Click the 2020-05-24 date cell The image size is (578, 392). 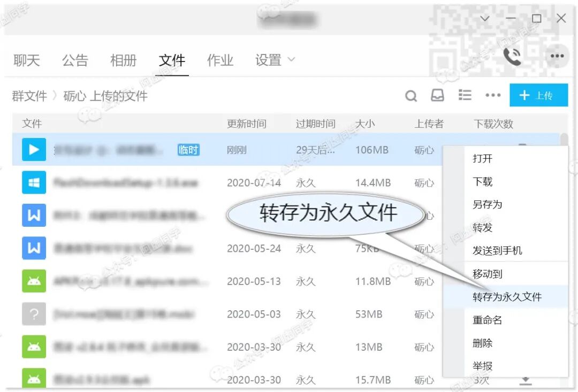254,249
